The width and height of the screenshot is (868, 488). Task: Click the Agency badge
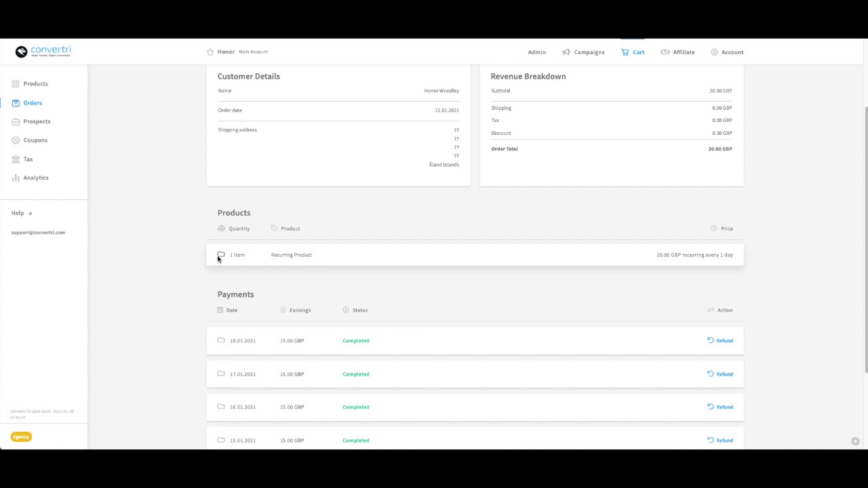[21, 436]
